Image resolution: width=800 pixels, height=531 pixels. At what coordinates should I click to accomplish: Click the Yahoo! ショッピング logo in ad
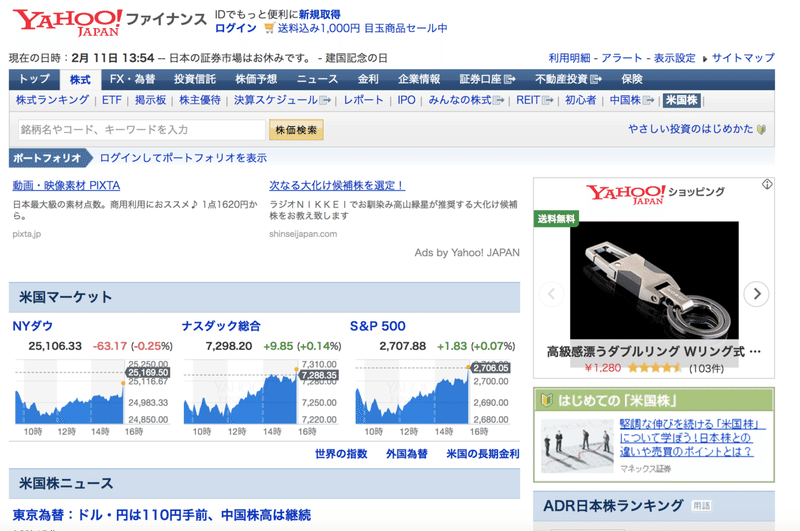(656, 194)
